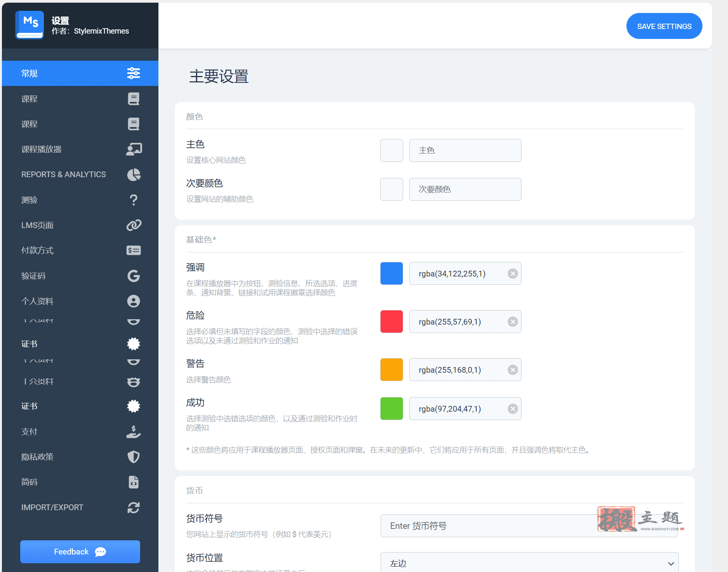This screenshot has height=572, width=728.
Task: Click the Save Settings button
Action: click(664, 26)
